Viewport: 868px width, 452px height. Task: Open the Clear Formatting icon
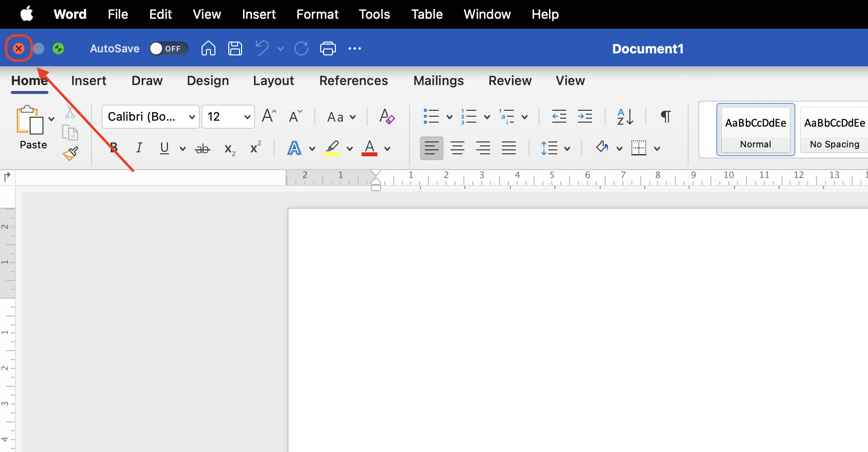[387, 117]
